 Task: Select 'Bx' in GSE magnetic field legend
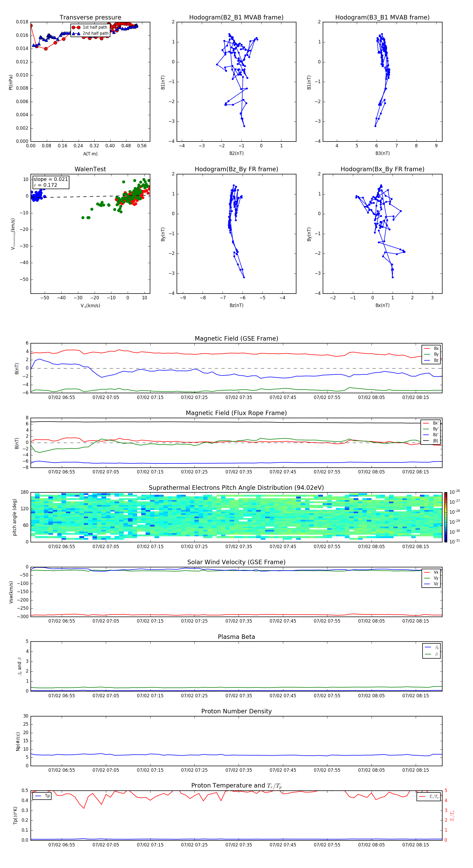point(431,349)
